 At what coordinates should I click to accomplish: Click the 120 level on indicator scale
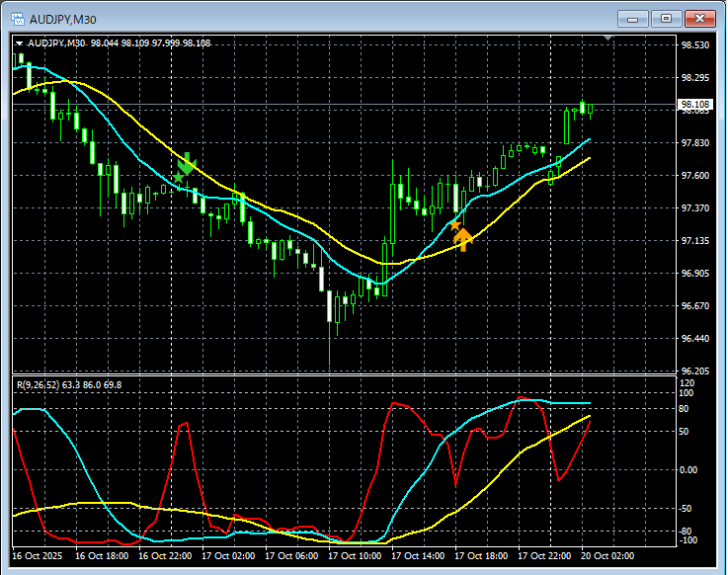click(x=688, y=382)
